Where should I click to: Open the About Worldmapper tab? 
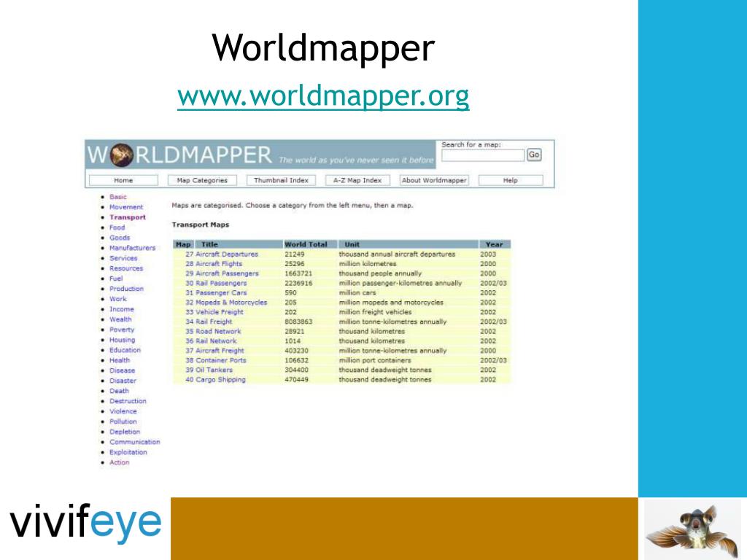(434, 181)
